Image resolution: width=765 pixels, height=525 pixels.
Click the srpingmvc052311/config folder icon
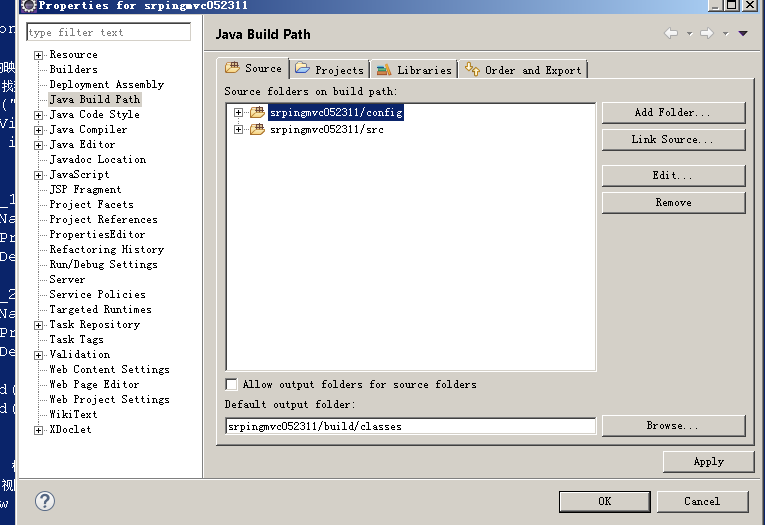257,112
